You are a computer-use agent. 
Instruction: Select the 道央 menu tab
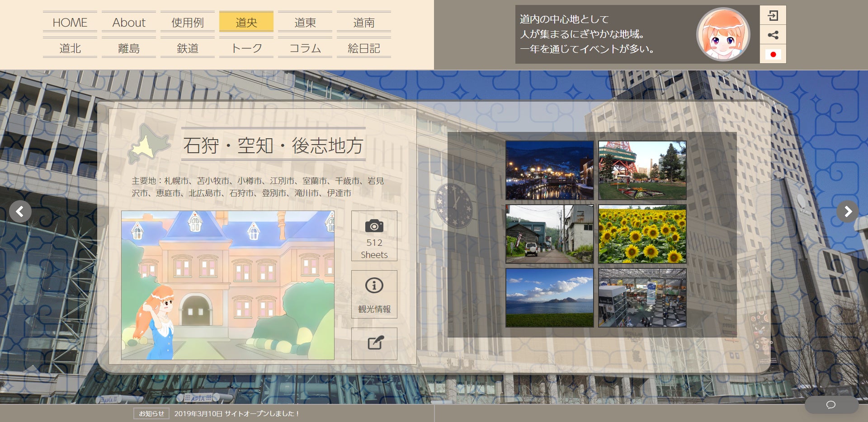tap(246, 22)
